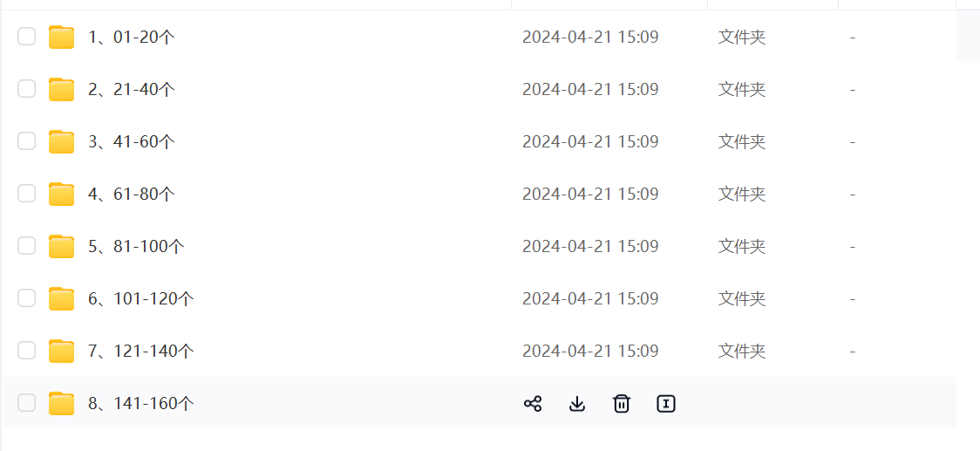Click folder icon of 1、01-20个
Image resolution: width=980 pixels, height=451 pixels.
tap(61, 37)
